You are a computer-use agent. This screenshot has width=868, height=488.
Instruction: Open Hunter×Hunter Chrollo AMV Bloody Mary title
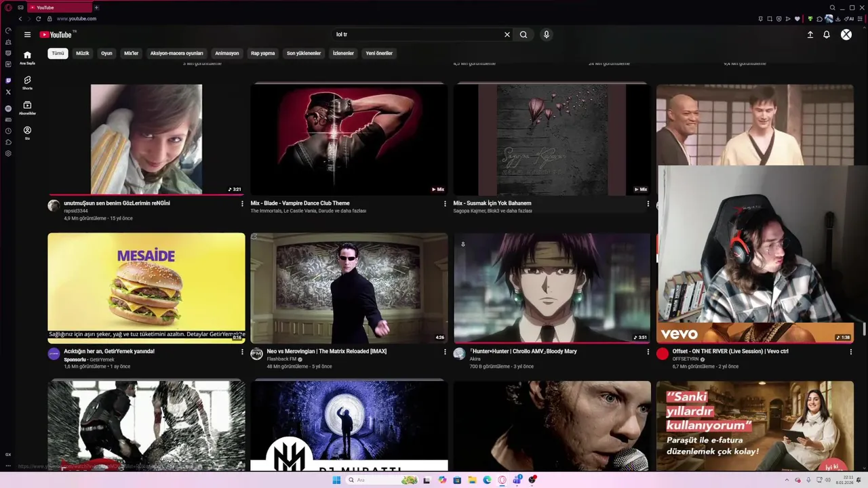(524, 351)
